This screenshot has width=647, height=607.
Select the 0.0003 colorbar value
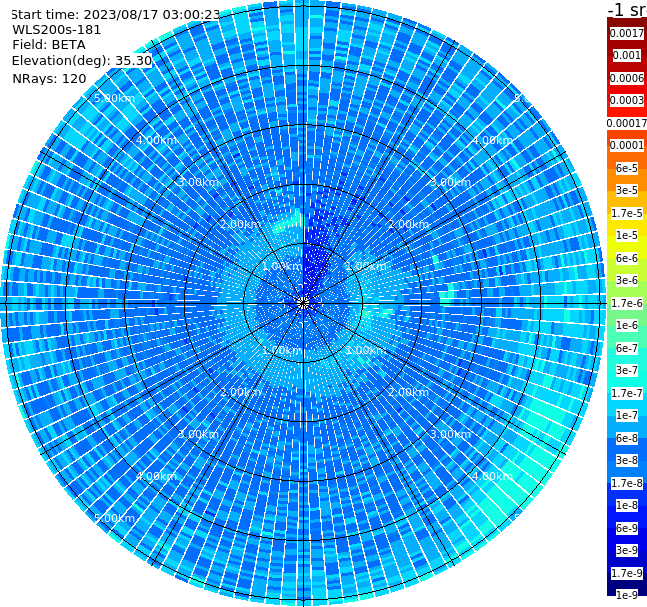627,100
